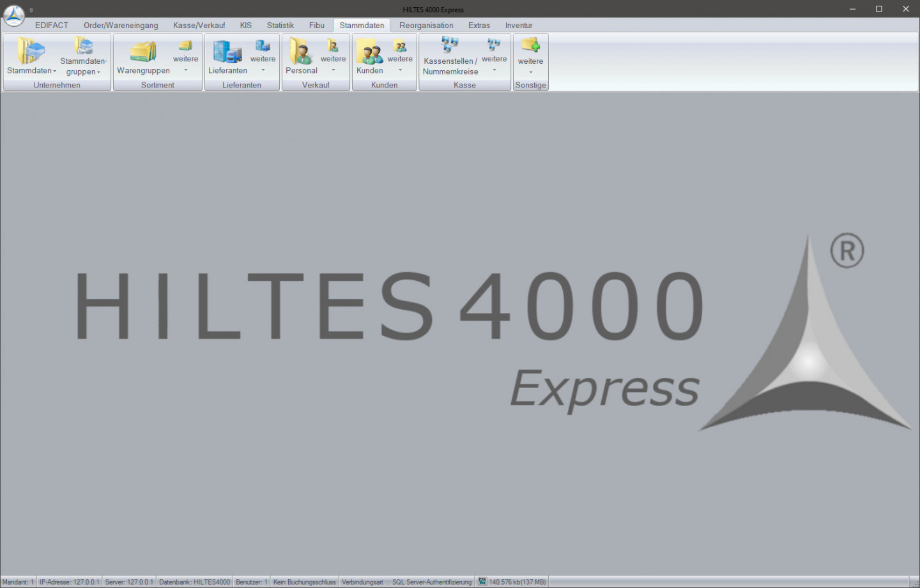Expand weitere dropdown arrow in Lieferanten
920x588 pixels.
tap(263, 70)
